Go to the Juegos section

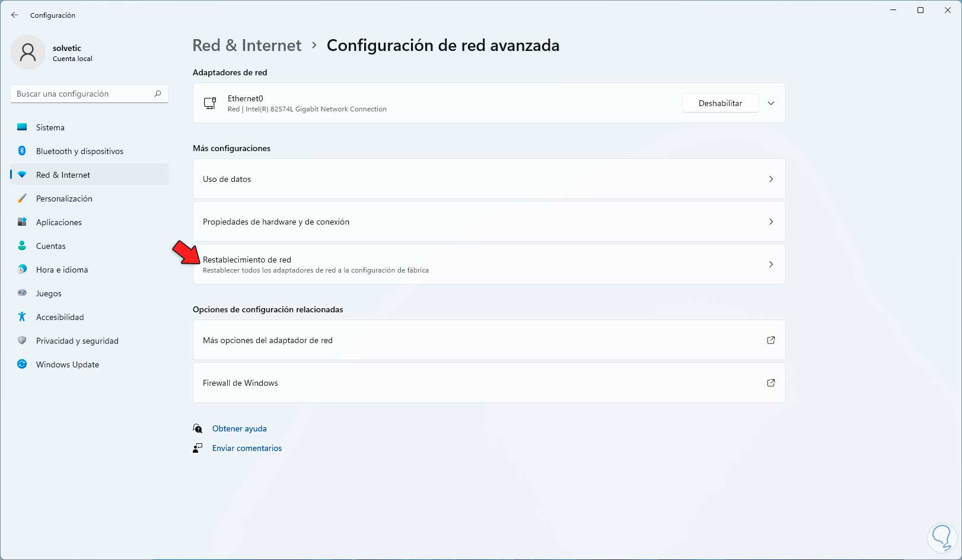pyautogui.click(x=90, y=293)
